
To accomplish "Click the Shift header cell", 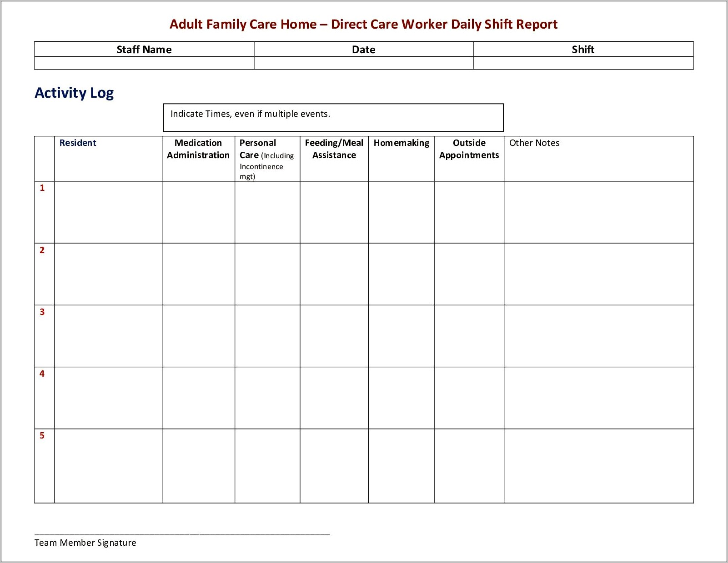I will pyautogui.click(x=583, y=49).
